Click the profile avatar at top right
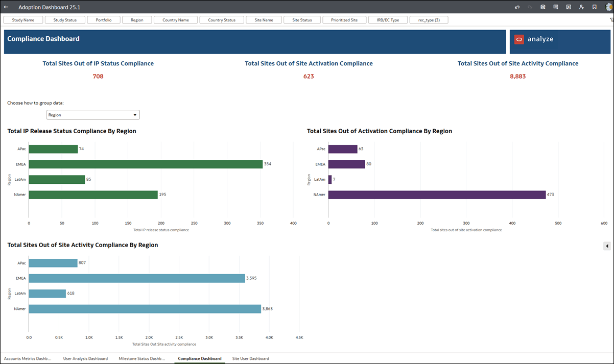The image size is (614, 364). click(608, 7)
